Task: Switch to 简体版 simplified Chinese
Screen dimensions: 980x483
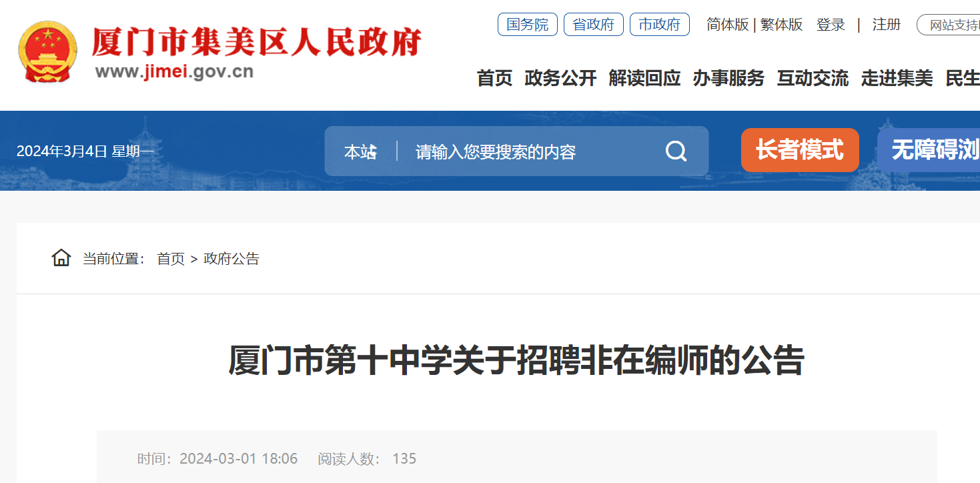Action: pyautogui.click(x=728, y=25)
